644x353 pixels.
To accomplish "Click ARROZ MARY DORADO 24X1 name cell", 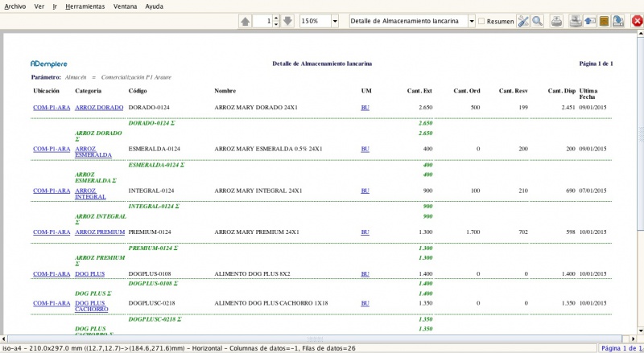I will [x=256, y=108].
